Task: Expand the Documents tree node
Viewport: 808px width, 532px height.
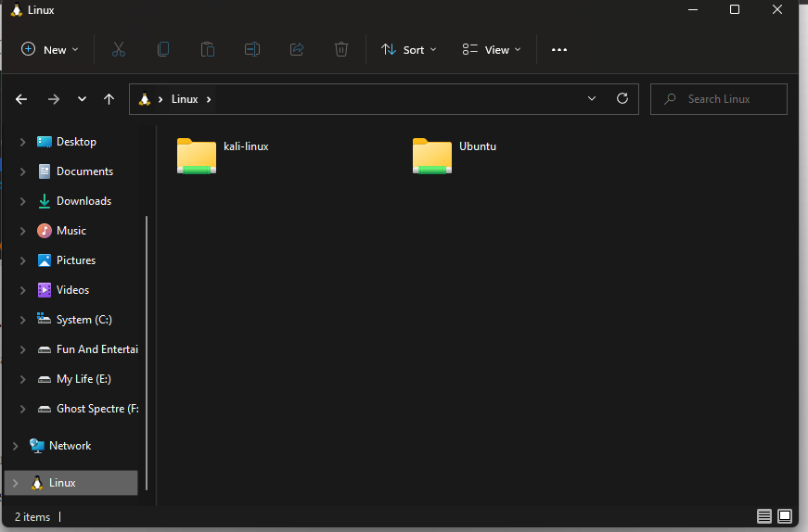Action: (22, 171)
